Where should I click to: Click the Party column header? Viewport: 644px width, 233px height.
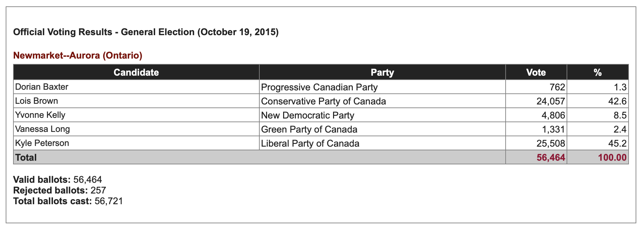tap(382, 72)
